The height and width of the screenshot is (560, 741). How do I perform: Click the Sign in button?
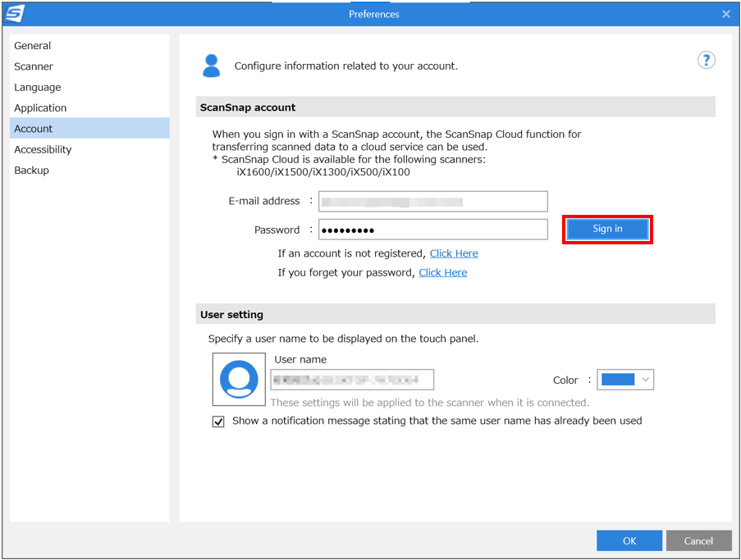click(607, 229)
